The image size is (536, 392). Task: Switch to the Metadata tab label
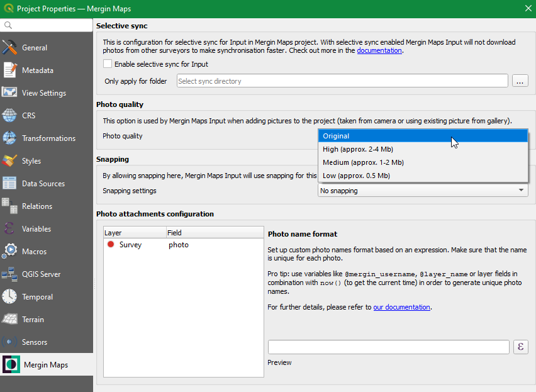pyautogui.click(x=38, y=70)
